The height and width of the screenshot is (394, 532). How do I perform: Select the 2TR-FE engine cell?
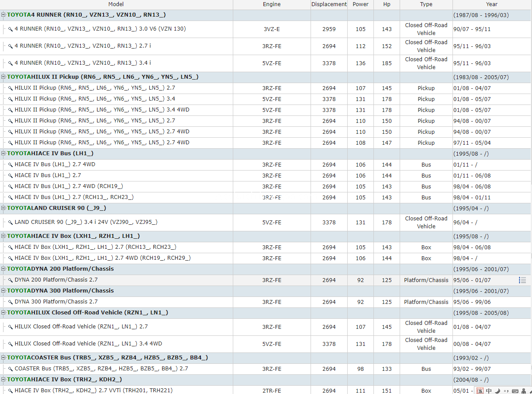pyautogui.click(x=272, y=391)
